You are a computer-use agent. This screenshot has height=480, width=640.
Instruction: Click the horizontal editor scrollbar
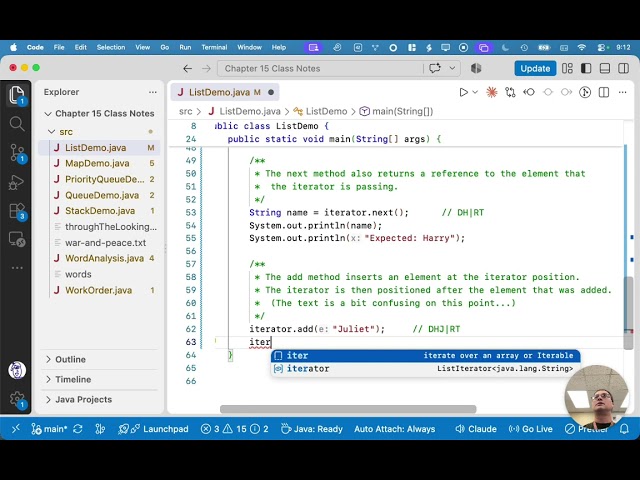[x=348, y=409]
